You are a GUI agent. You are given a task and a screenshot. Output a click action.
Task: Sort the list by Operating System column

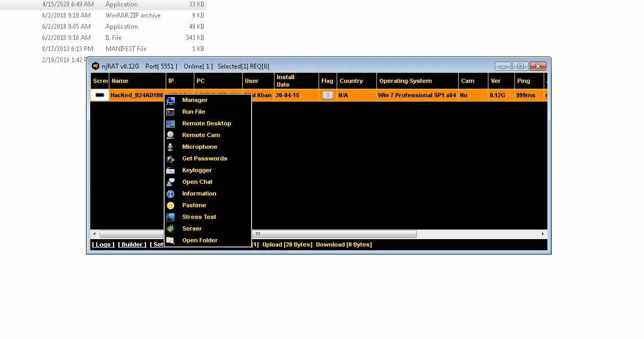click(x=405, y=81)
